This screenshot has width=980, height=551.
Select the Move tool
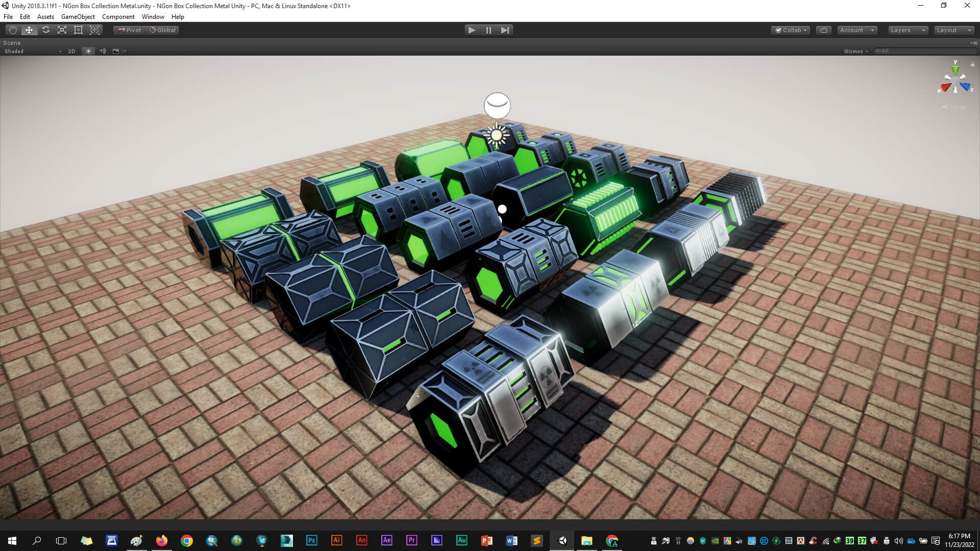point(29,30)
